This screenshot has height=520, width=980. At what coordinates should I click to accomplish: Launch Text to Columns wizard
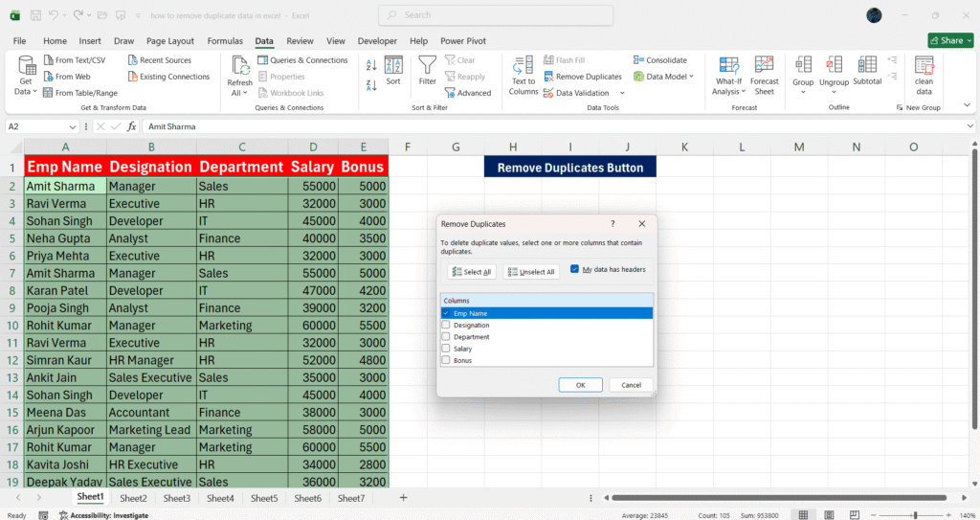click(523, 75)
